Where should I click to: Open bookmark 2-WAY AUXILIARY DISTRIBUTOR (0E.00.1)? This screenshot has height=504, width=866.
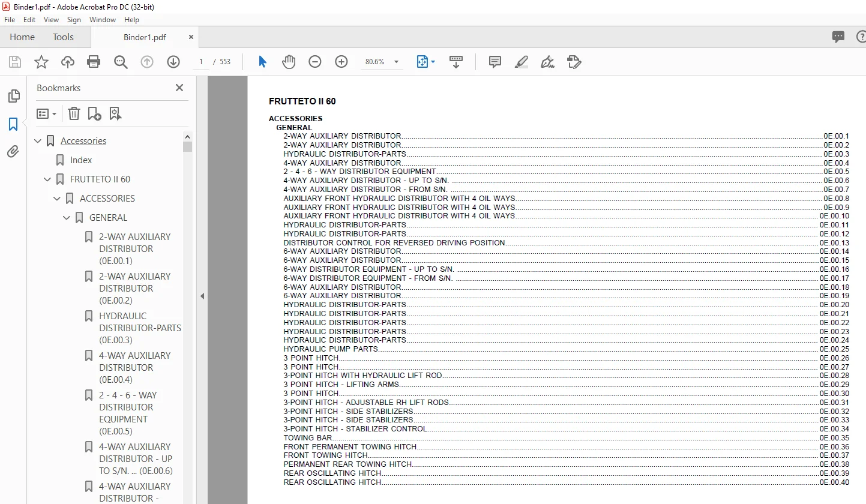(x=134, y=249)
